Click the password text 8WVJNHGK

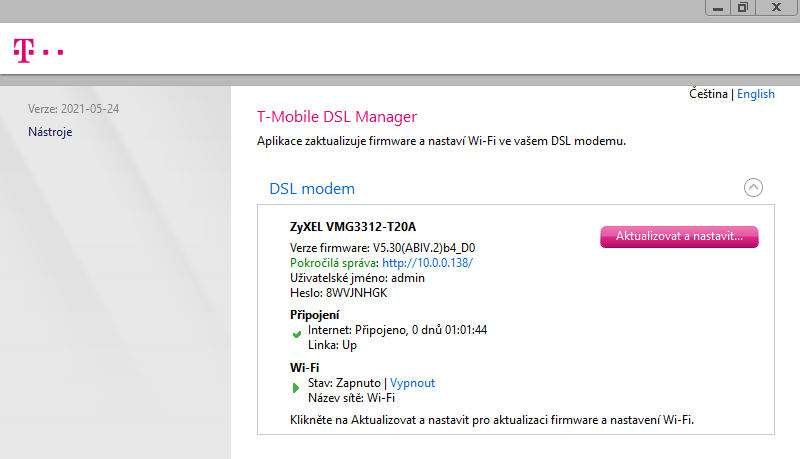pyautogui.click(x=357, y=293)
